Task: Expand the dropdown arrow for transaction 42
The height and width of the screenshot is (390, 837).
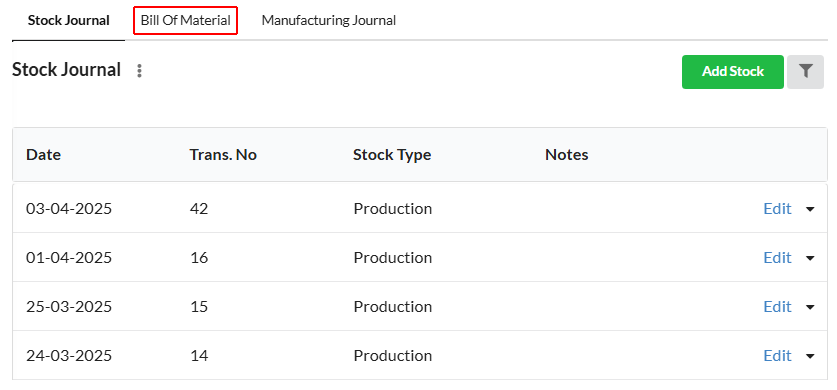Action: click(810, 209)
